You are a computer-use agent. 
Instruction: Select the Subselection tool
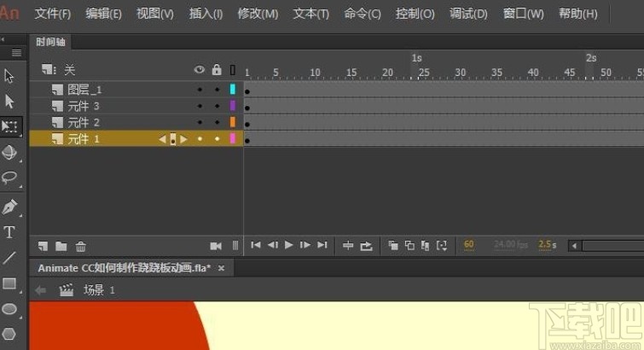9,102
